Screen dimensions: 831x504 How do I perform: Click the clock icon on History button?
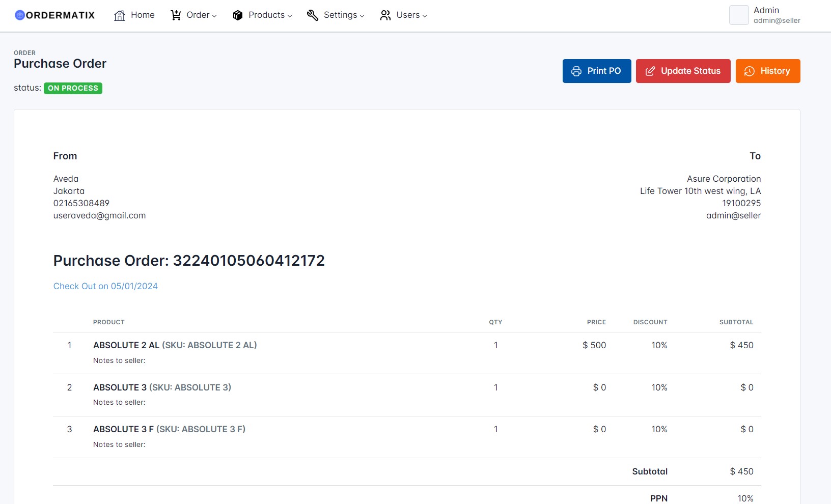749,71
